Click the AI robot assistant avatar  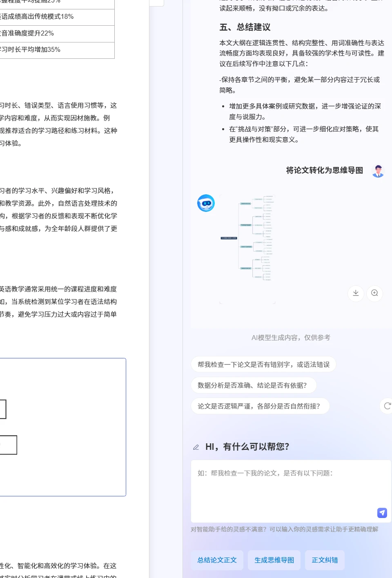(206, 203)
